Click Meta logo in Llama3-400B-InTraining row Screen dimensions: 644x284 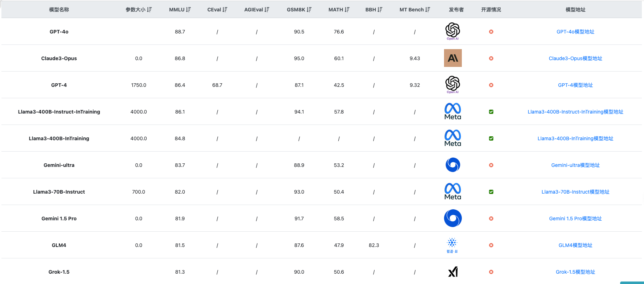pos(453,138)
